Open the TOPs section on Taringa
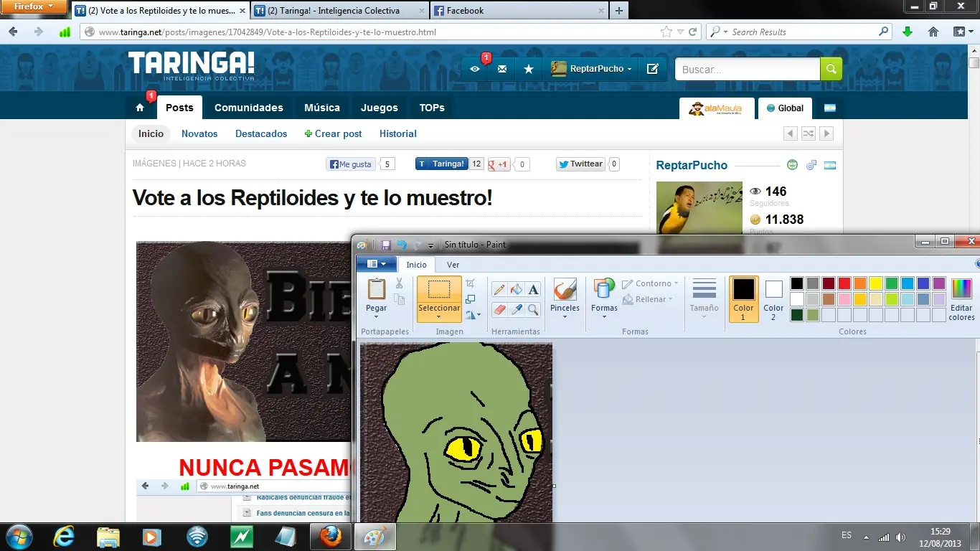Image resolution: width=980 pixels, height=551 pixels. [432, 108]
